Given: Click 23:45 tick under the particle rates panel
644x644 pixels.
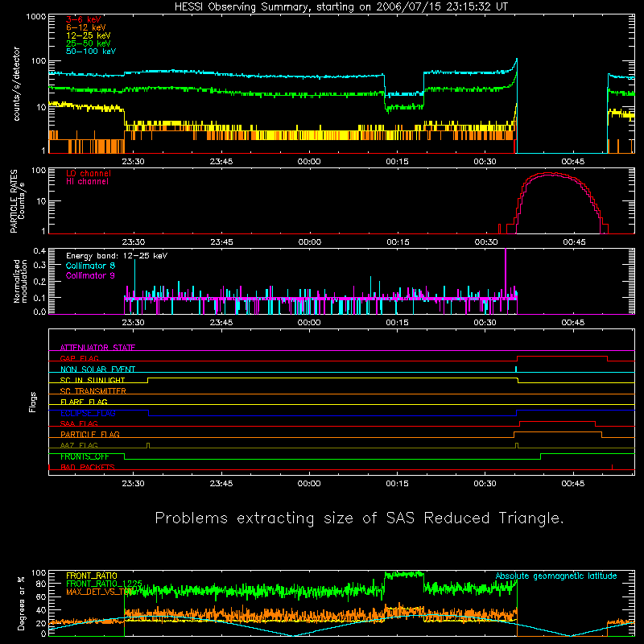Looking at the screenshot, I should click(x=222, y=242).
